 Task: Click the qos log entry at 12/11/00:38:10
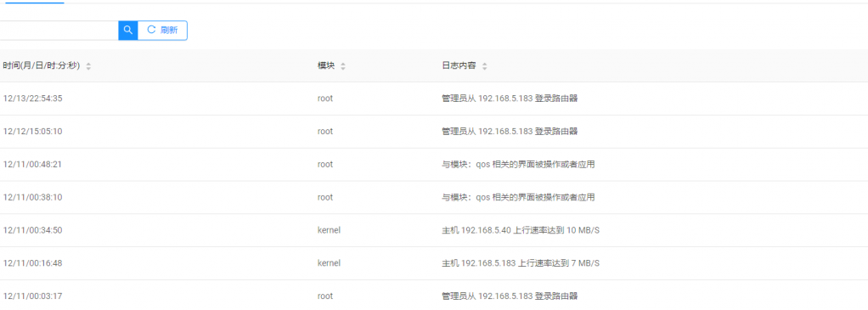point(518,197)
